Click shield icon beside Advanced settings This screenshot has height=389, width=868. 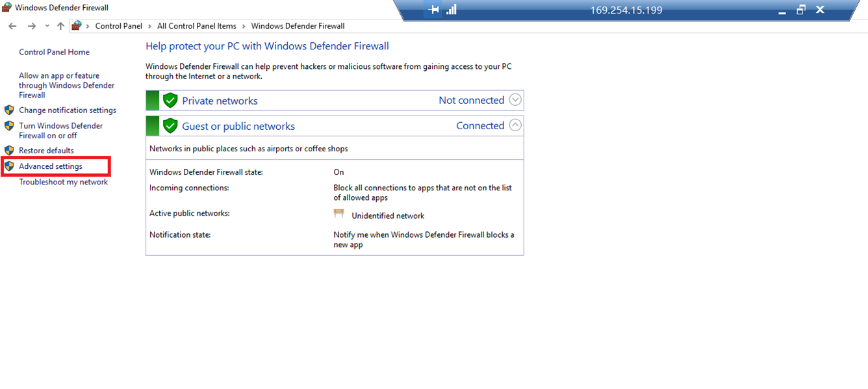(x=9, y=166)
